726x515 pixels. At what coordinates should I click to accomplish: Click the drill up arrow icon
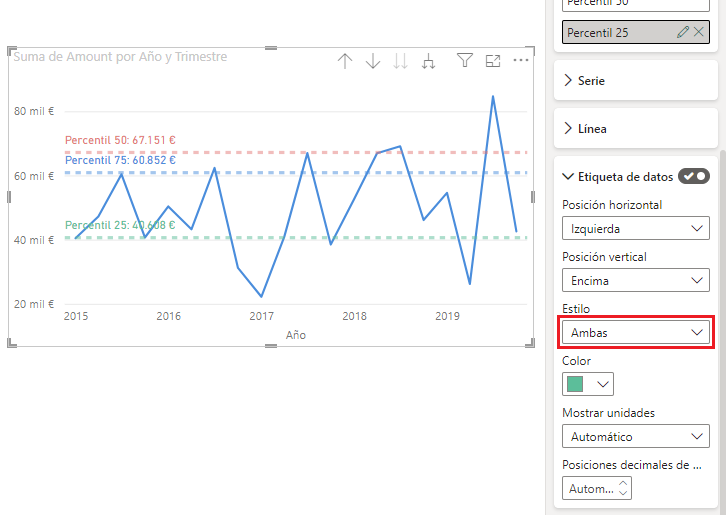tap(345, 61)
